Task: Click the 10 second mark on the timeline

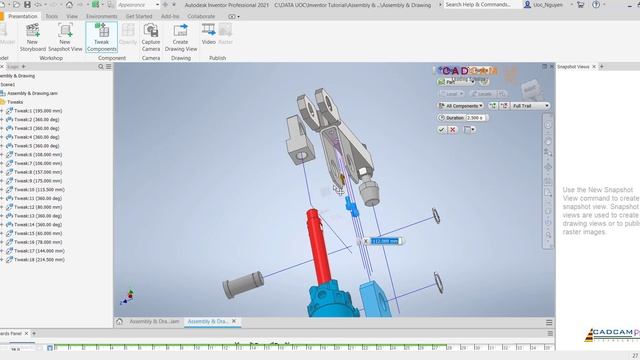Action: click(x=196, y=348)
